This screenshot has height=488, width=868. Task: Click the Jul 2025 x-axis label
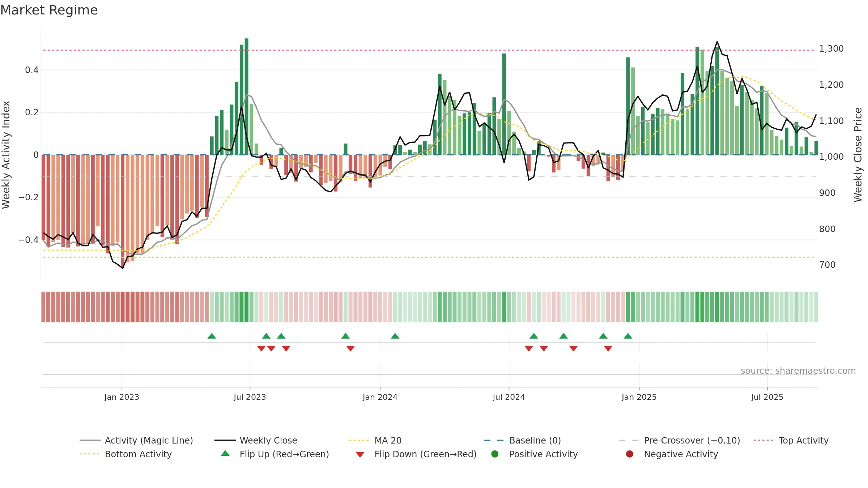click(x=767, y=397)
